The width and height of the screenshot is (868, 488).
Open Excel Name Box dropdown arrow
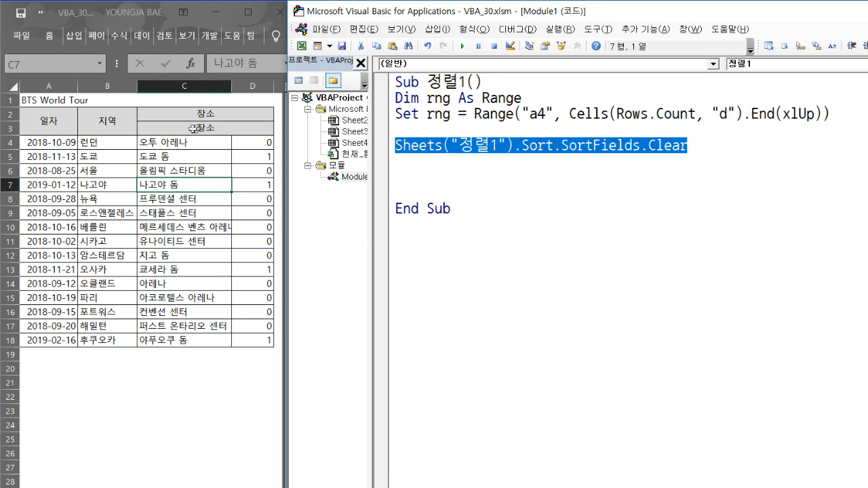(100, 64)
